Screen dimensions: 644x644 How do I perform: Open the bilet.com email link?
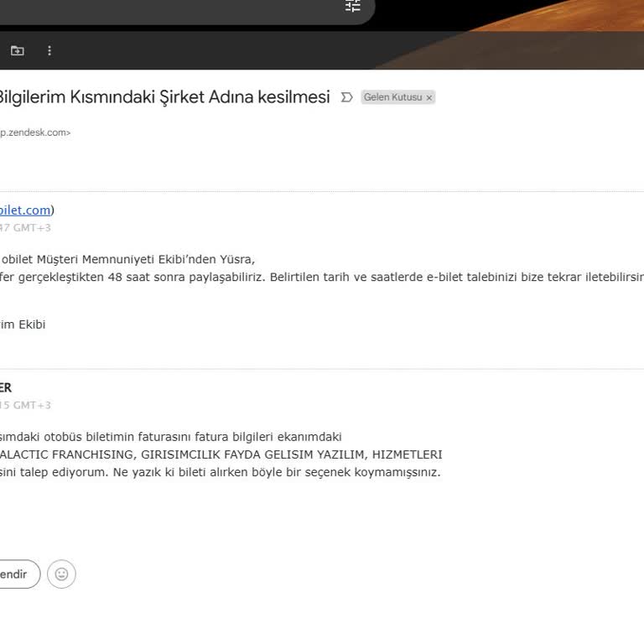click(x=25, y=210)
